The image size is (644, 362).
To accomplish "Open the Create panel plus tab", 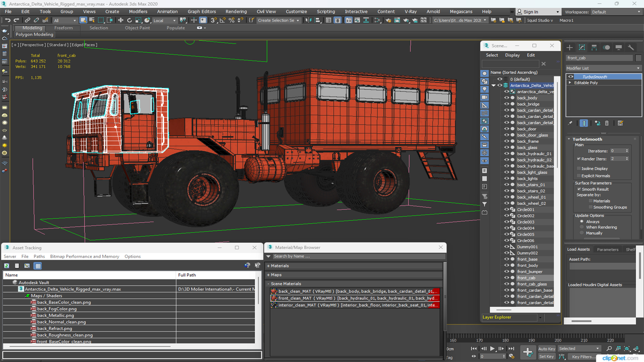I will coord(570,48).
